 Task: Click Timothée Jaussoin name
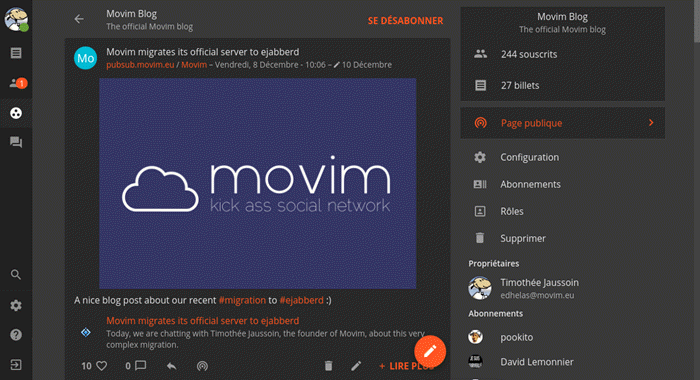[539, 283]
